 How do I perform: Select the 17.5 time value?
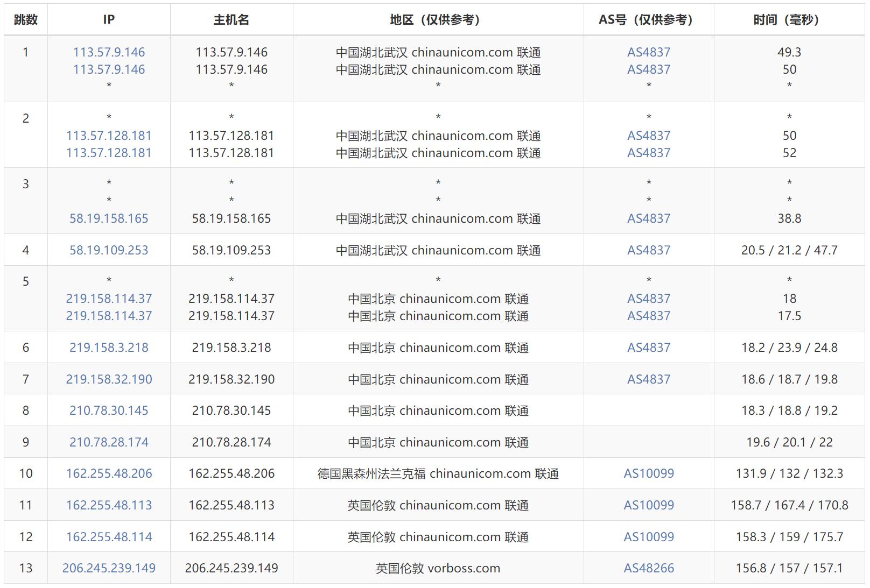[789, 316]
